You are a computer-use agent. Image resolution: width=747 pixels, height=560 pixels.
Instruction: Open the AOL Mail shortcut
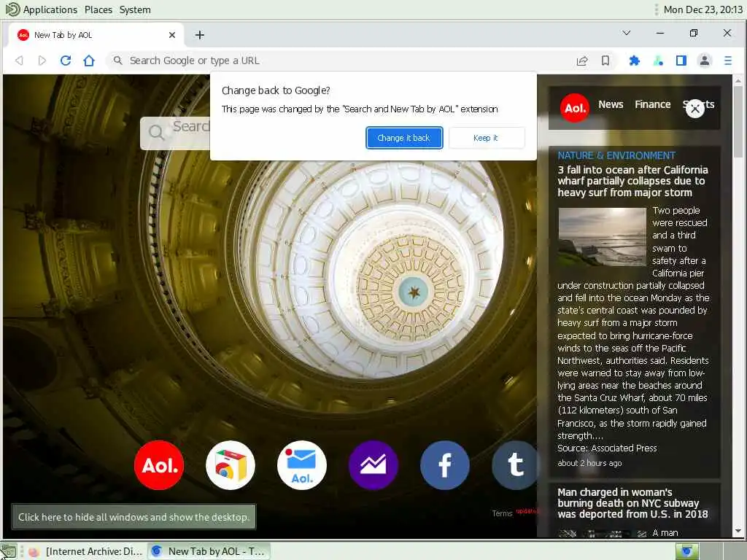pyautogui.click(x=302, y=464)
